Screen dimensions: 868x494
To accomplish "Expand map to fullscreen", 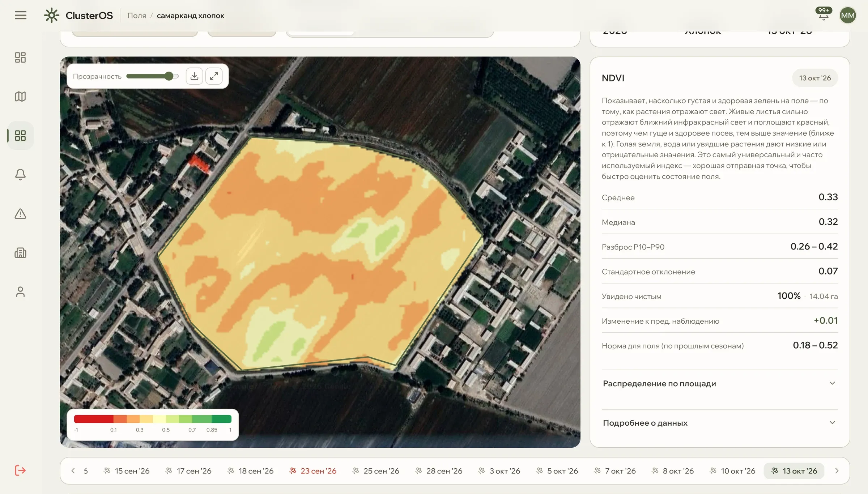I will pyautogui.click(x=214, y=76).
